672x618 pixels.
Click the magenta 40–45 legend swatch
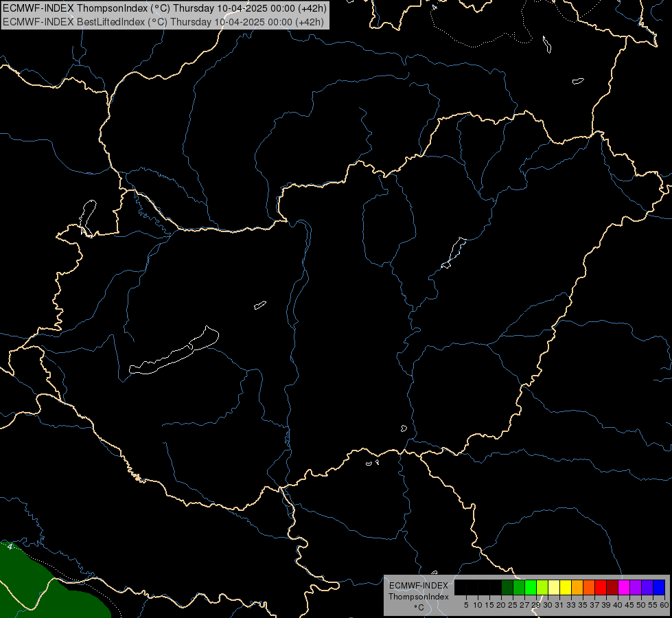coord(624,587)
